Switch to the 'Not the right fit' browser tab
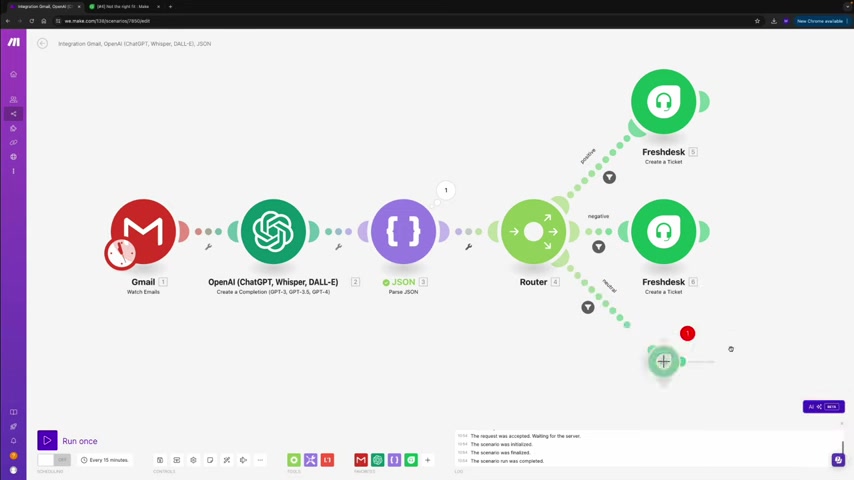This screenshot has height=480, width=854. [123, 7]
